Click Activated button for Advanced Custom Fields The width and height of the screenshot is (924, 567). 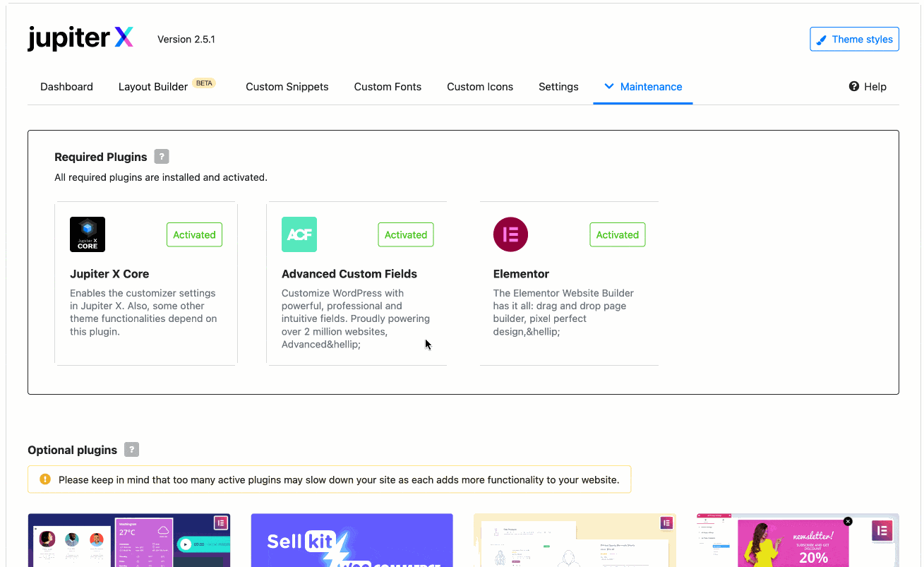coord(406,235)
